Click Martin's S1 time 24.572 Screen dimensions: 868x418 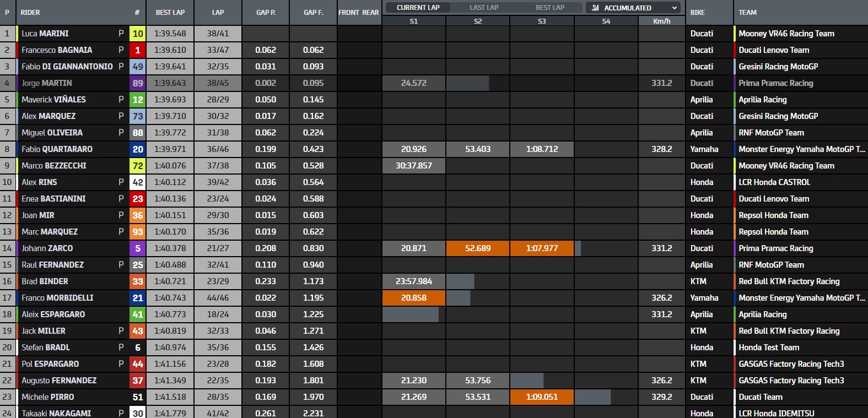tap(413, 83)
